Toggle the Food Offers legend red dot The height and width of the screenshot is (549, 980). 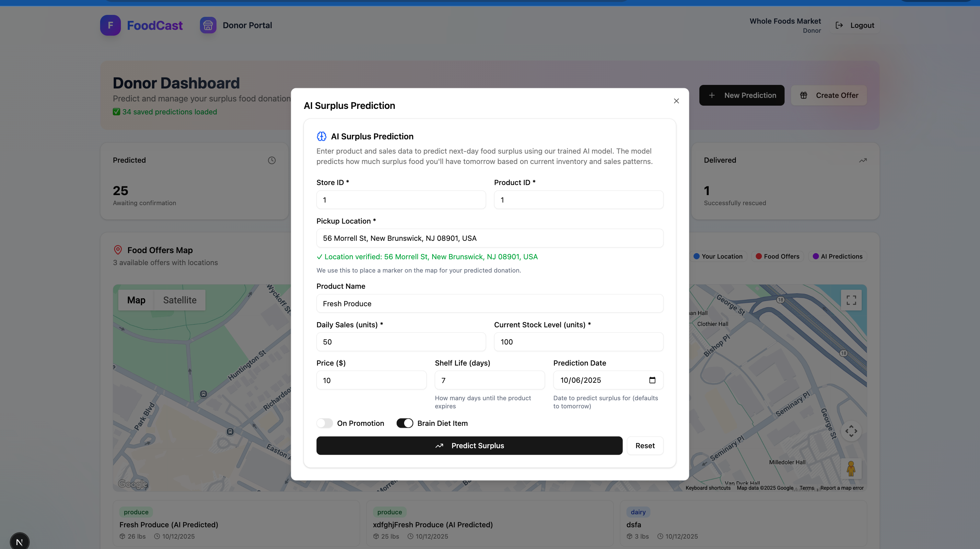(x=758, y=256)
